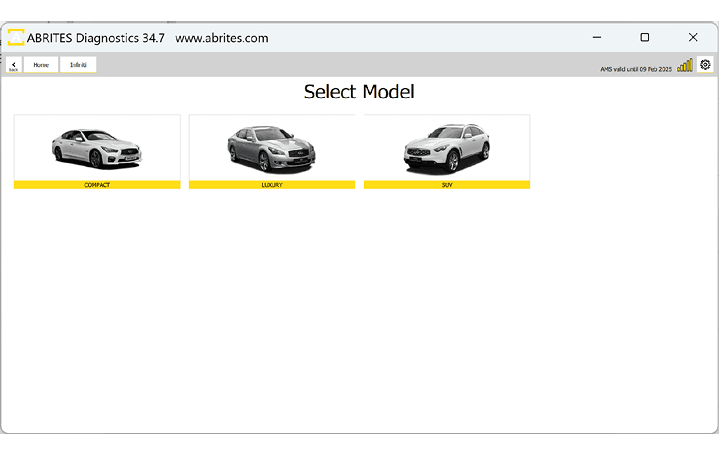Click the yellow COMPACT label bar
The width and height of the screenshot is (719, 455).
coord(97,185)
